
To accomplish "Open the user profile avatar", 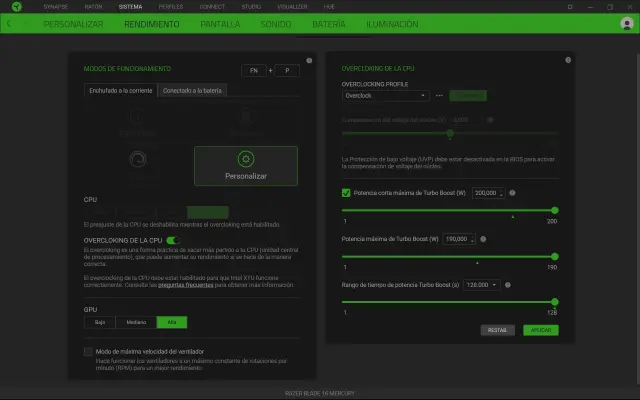I will point(627,23).
